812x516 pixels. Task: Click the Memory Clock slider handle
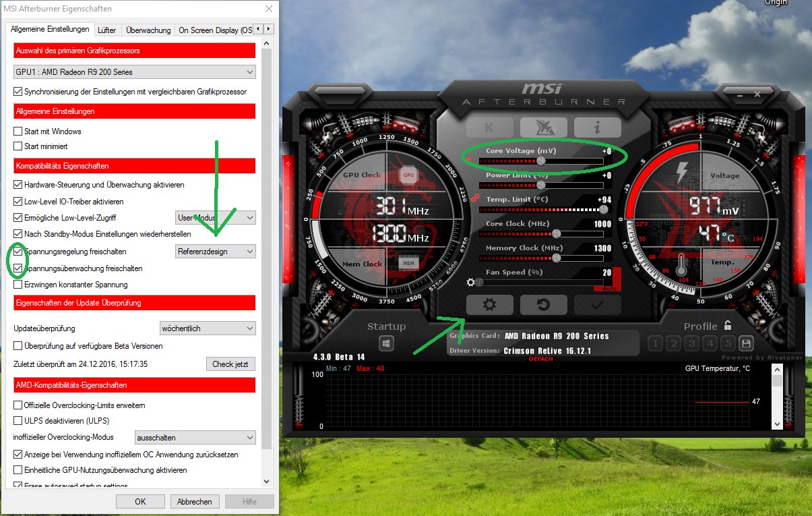pos(556,258)
